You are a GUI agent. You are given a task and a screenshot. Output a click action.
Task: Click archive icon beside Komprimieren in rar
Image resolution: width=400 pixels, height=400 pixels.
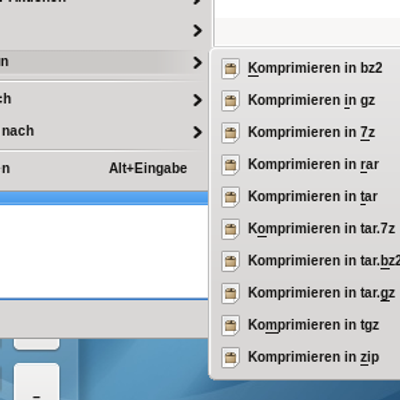pos(230,165)
